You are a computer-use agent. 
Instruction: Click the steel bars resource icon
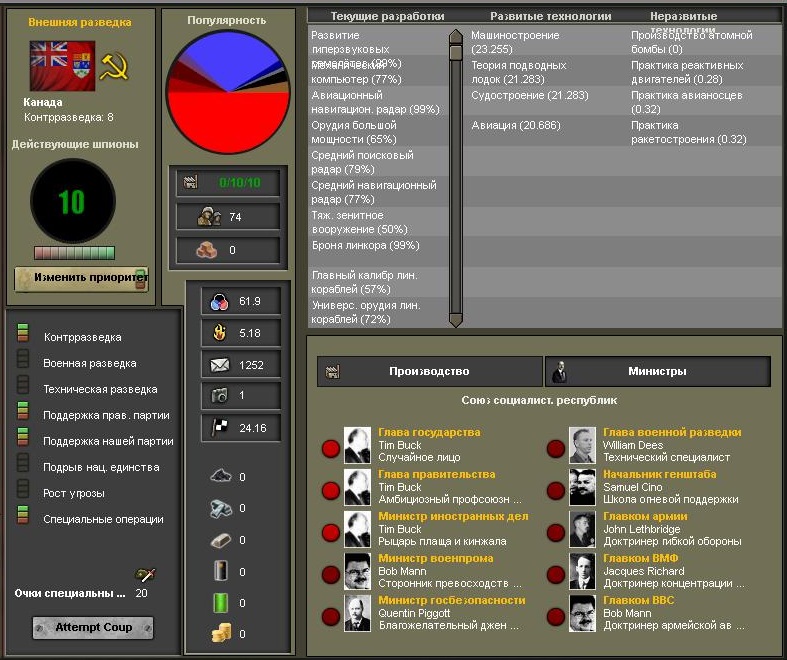[221, 508]
